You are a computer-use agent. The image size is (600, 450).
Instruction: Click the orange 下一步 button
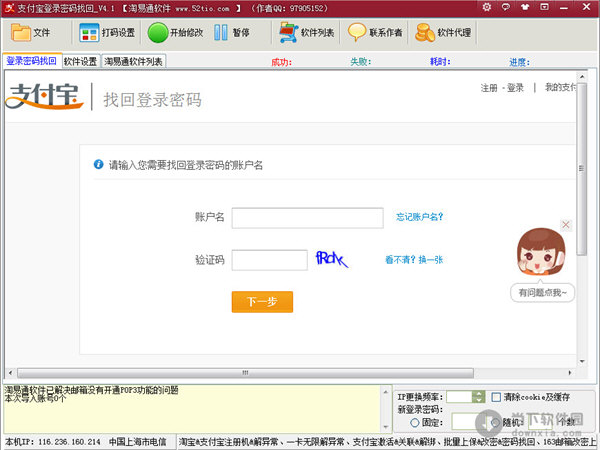[262, 302]
